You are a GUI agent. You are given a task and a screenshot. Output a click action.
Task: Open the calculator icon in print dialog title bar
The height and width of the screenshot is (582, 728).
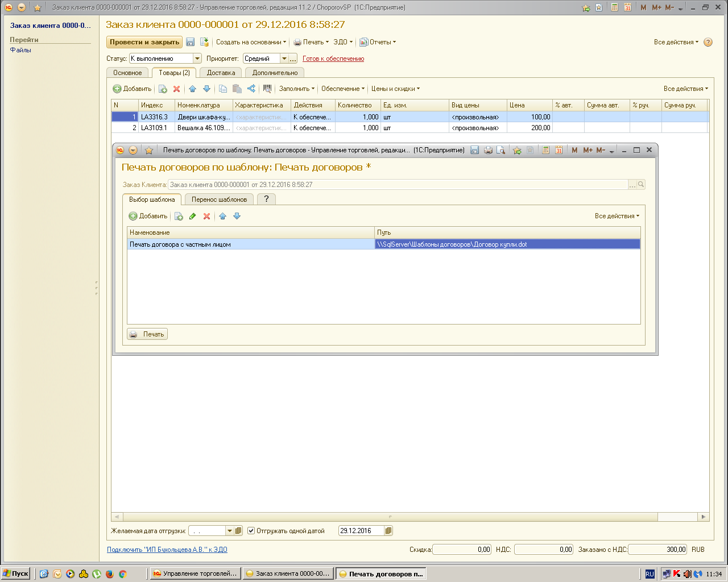(545, 150)
